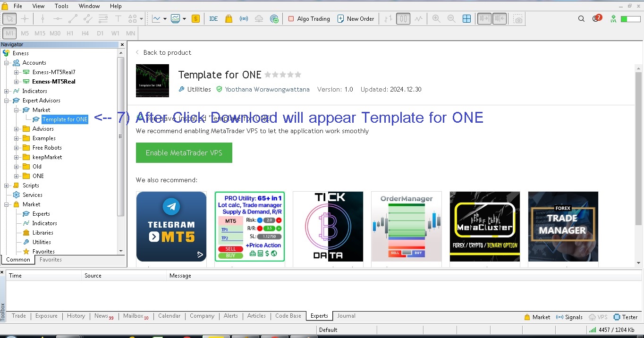The image size is (644, 338).
Task: Open the Help menu
Action: pyautogui.click(x=116, y=6)
